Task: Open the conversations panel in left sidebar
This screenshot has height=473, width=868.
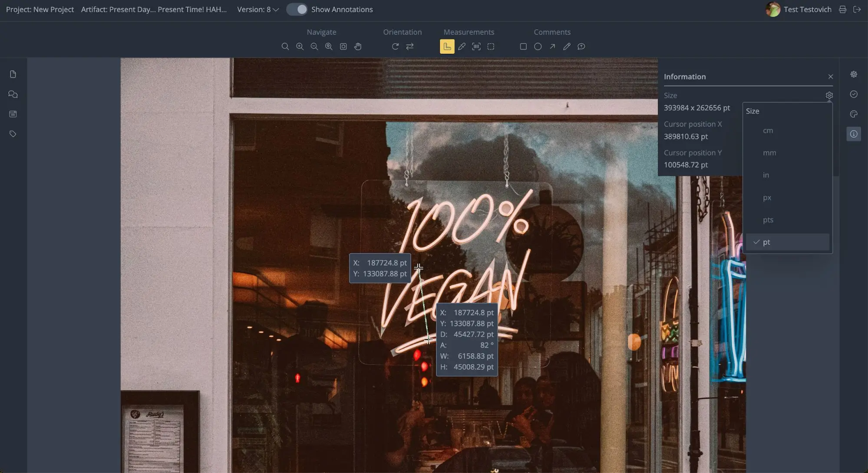Action: [x=13, y=94]
